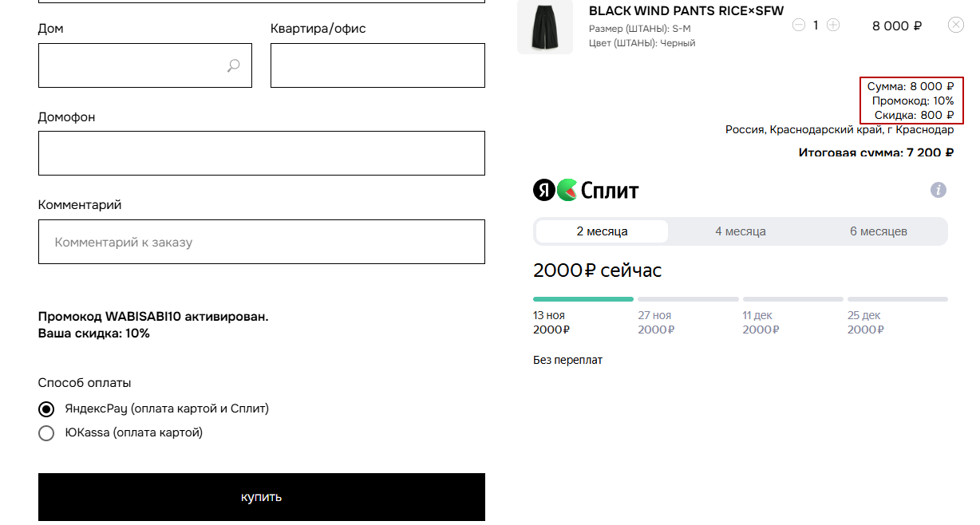The image size is (980, 525).
Task: Select the 4 месяца split tab
Action: point(740,231)
